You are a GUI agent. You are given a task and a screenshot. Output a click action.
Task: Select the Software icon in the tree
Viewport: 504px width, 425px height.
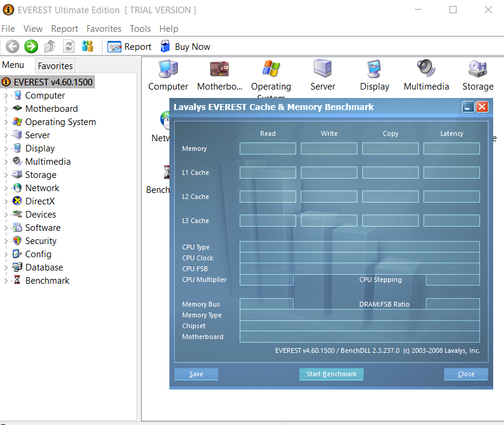[17, 227]
